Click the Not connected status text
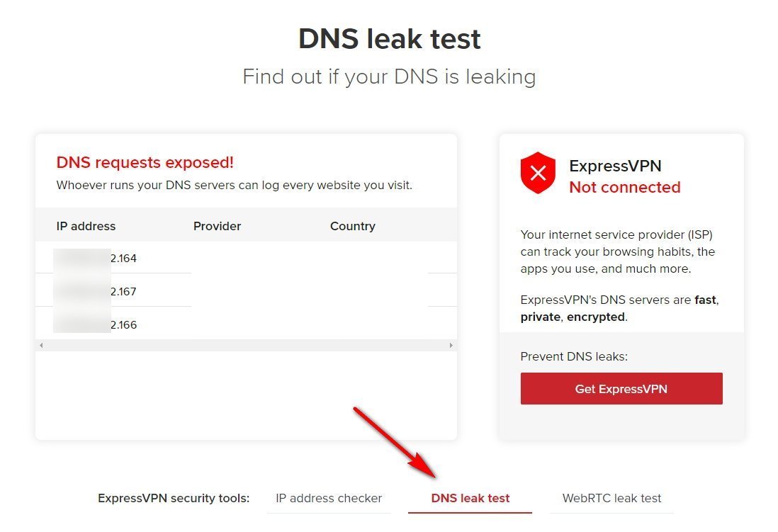The width and height of the screenshot is (778, 532). click(625, 187)
